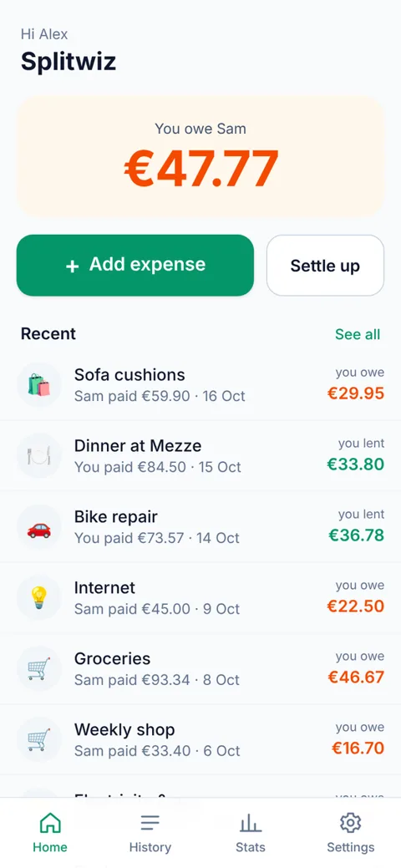The image size is (401, 868).
Task: Open the Settings gear tab
Action: [x=351, y=832]
